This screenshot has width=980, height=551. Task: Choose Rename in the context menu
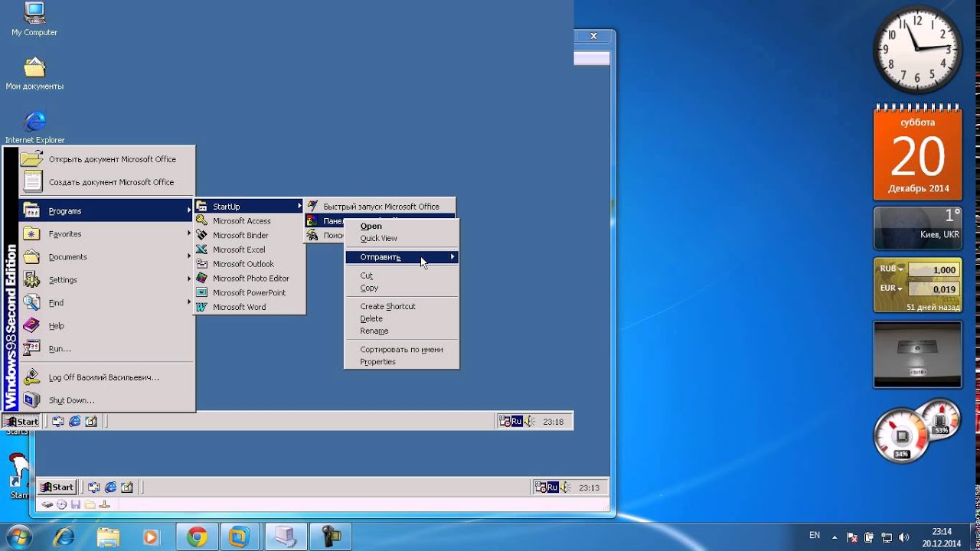pyautogui.click(x=401, y=331)
